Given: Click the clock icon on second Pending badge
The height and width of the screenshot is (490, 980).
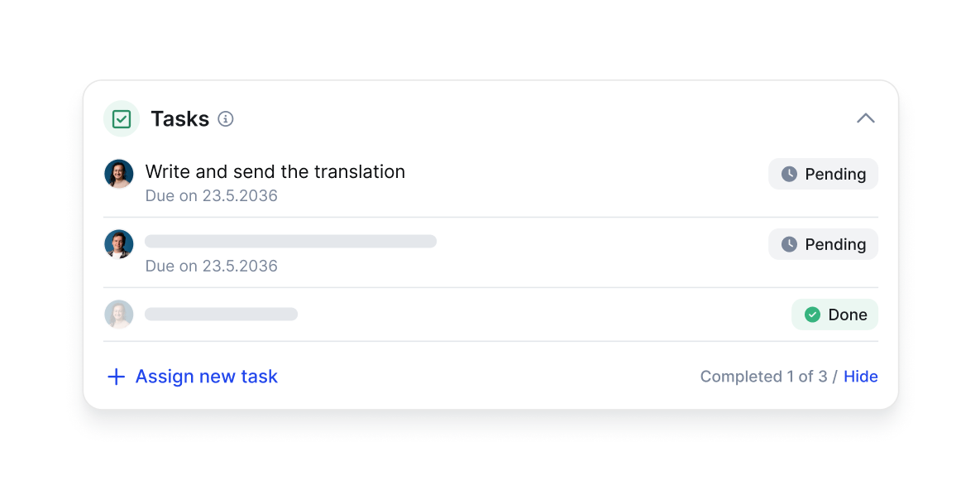Looking at the screenshot, I should click(x=790, y=244).
